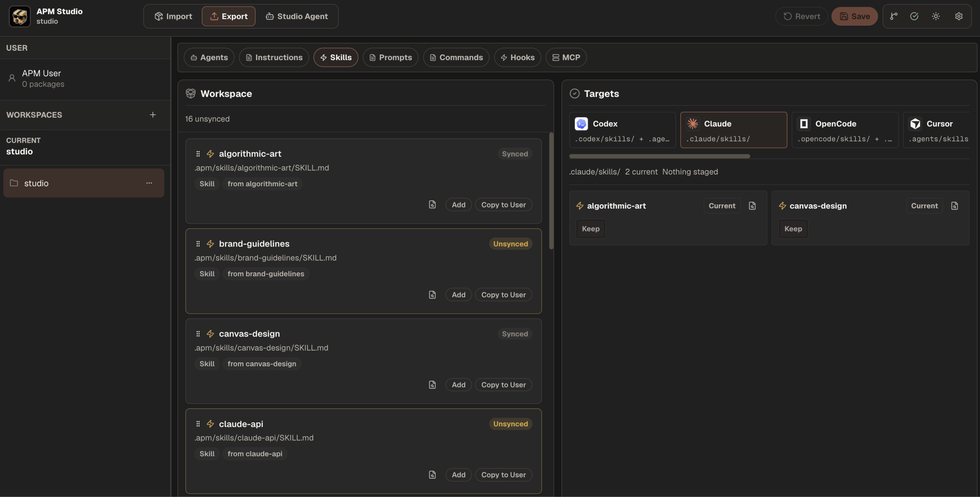Click 'Nothing staged' status text
This screenshot has height=497, width=980.
point(690,172)
